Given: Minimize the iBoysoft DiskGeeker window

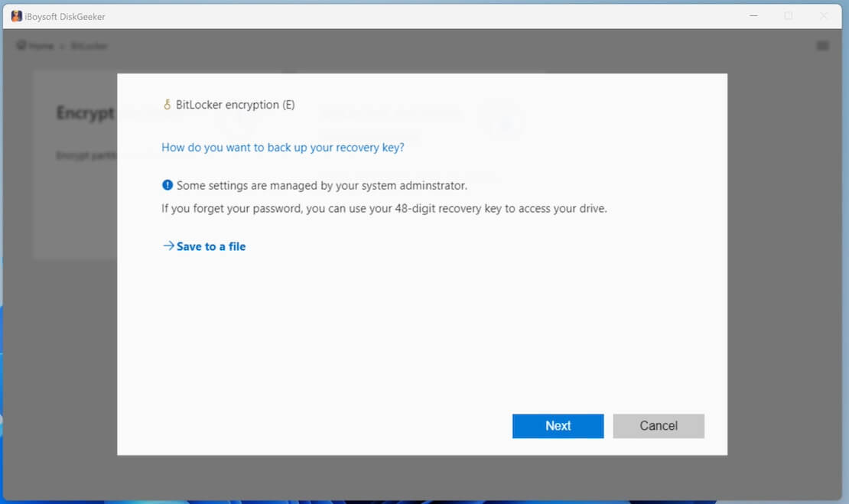Looking at the screenshot, I should (753, 16).
